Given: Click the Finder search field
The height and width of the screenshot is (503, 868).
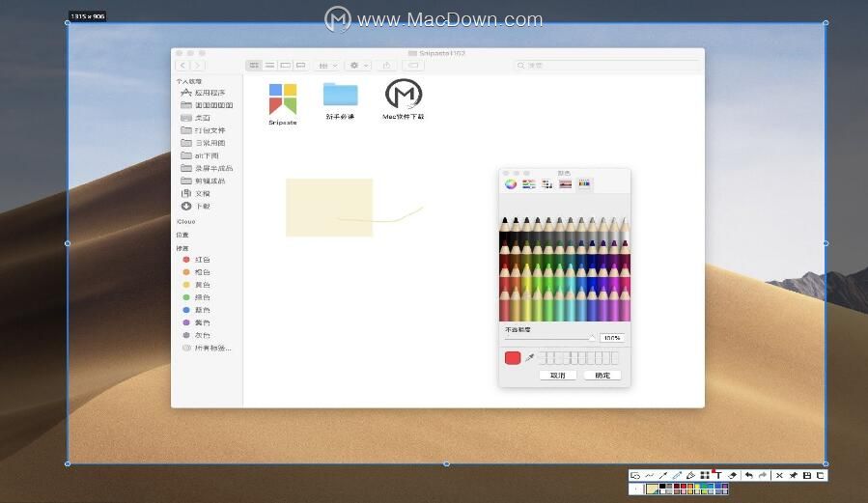Looking at the screenshot, I should pos(606,66).
